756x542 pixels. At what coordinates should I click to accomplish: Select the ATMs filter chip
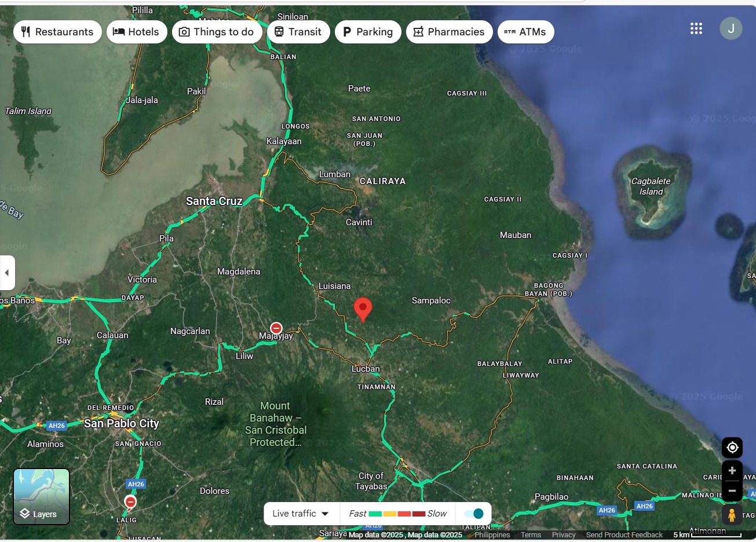(x=525, y=31)
